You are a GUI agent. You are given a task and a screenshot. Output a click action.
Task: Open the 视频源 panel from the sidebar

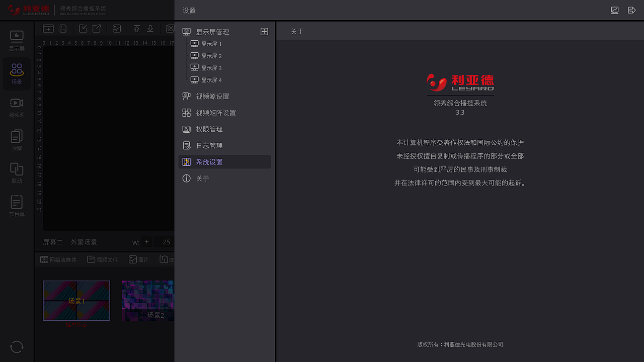[x=17, y=107]
